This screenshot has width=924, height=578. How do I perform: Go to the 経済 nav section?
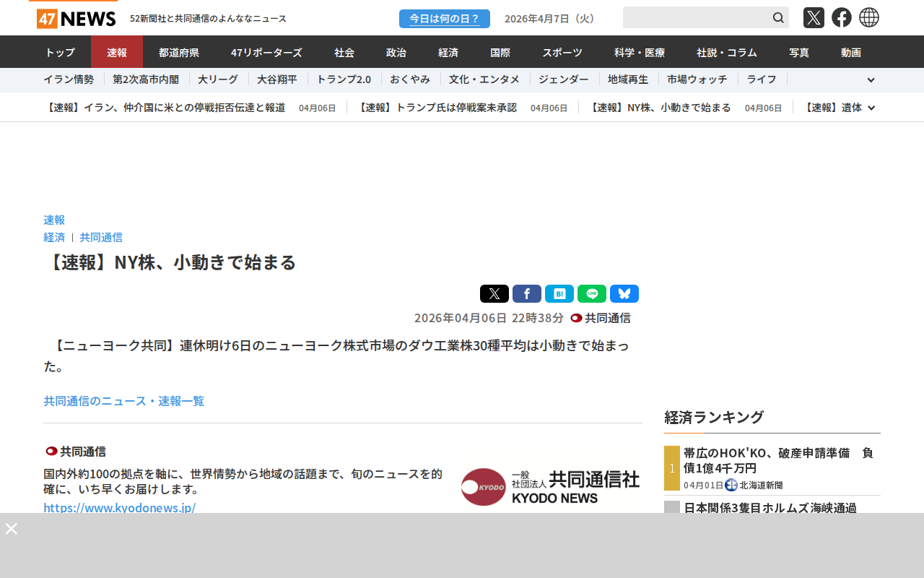click(448, 52)
